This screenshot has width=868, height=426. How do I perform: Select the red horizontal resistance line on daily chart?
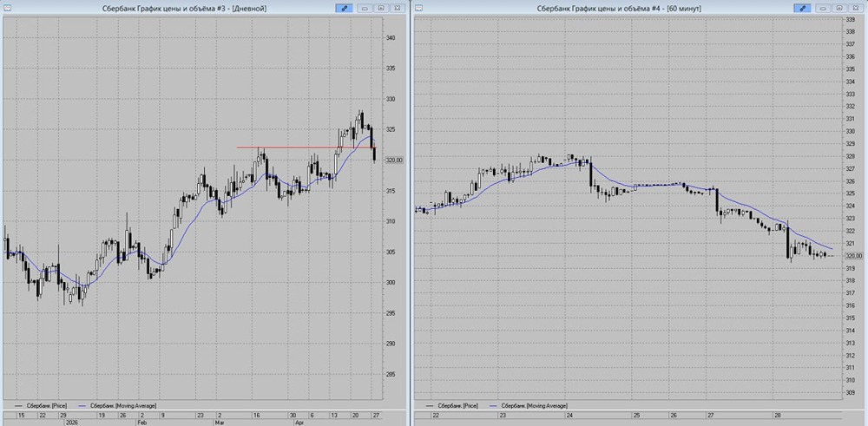click(x=306, y=147)
